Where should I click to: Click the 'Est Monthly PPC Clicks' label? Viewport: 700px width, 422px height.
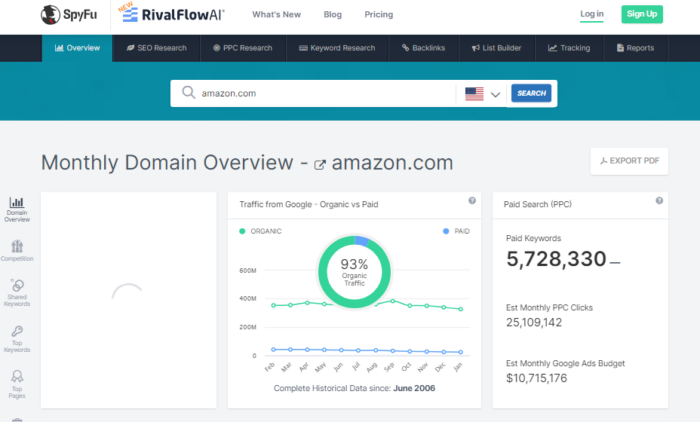[549, 308]
